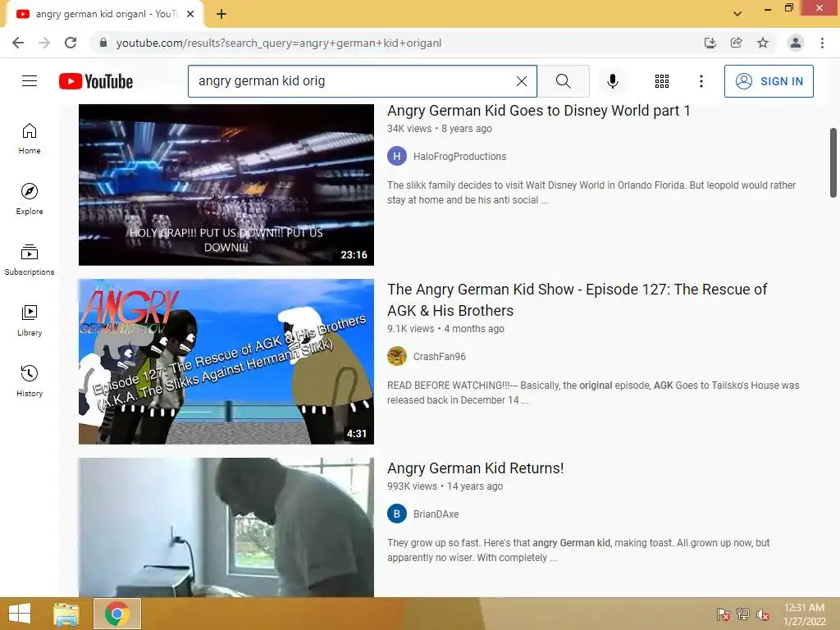Click the YouTube logo

click(x=96, y=81)
